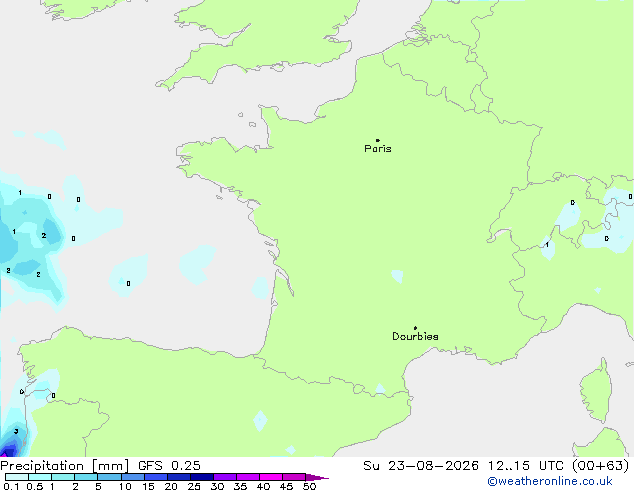Image resolution: width=634 pixels, height=490 pixels.
Task: Select the Dourbies marker dot on map
Action: click(x=415, y=328)
